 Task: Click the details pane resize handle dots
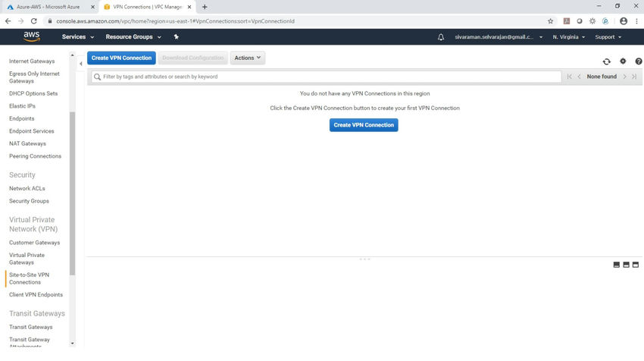click(364, 259)
